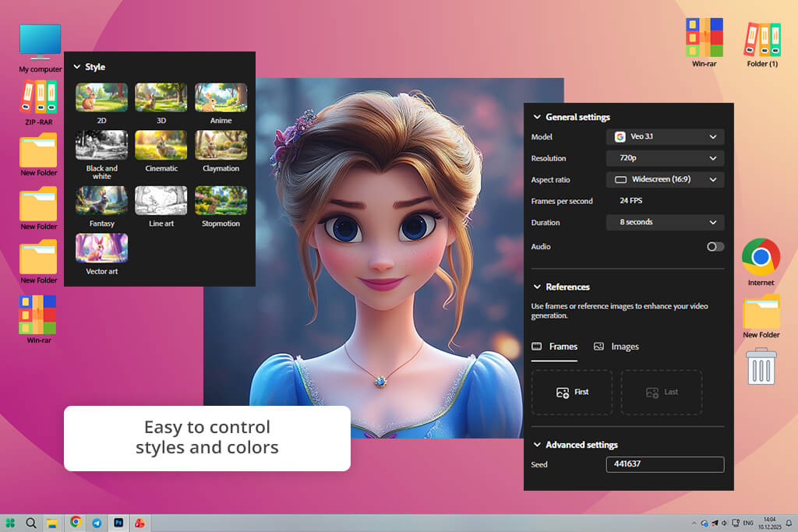Collapse the Advanced settings section
The image size is (798, 532).
coord(537,445)
